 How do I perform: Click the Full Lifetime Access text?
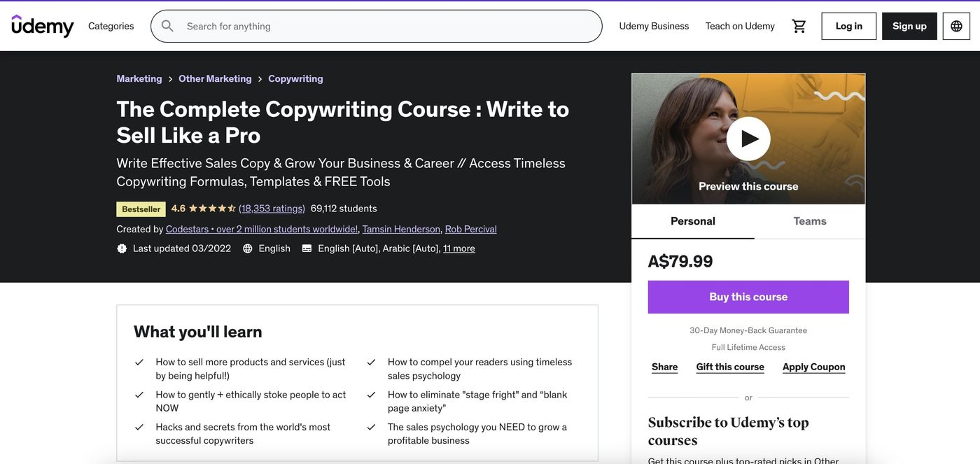748,347
